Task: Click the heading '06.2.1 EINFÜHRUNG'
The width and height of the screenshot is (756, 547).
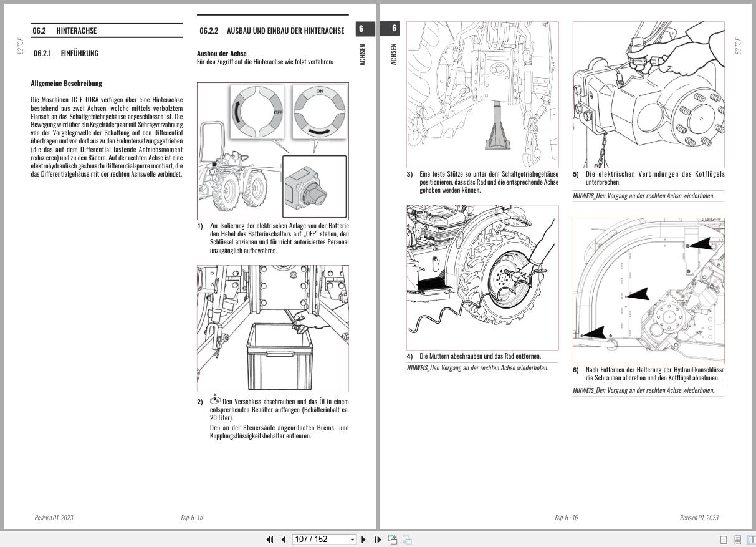Action: (66, 53)
